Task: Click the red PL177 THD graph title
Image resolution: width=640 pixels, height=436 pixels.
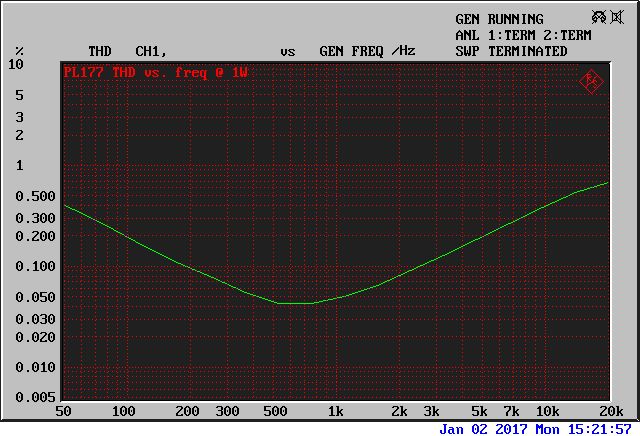Action: (155, 73)
